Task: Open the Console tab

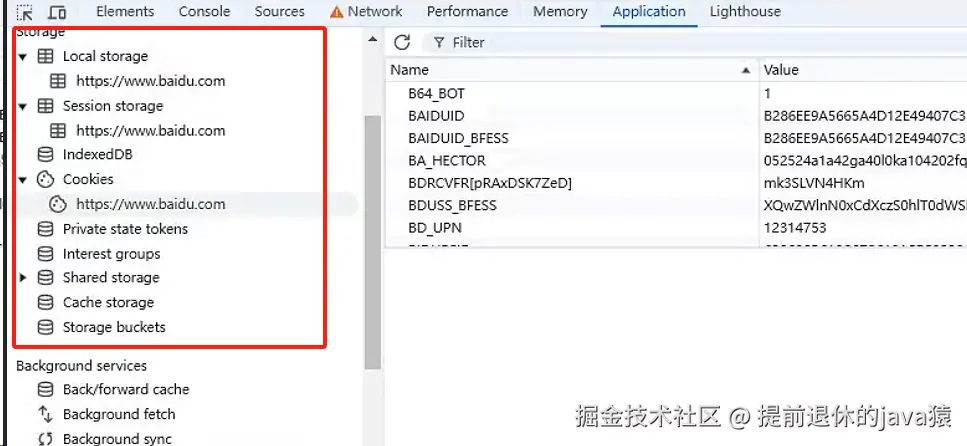Action: (204, 12)
